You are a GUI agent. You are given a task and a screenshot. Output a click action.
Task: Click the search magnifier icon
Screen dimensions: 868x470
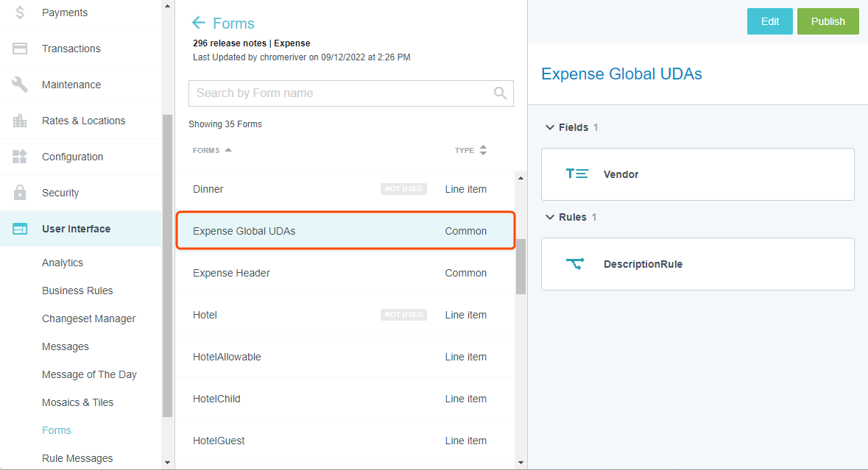pyautogui.click(x=500, y=93)
